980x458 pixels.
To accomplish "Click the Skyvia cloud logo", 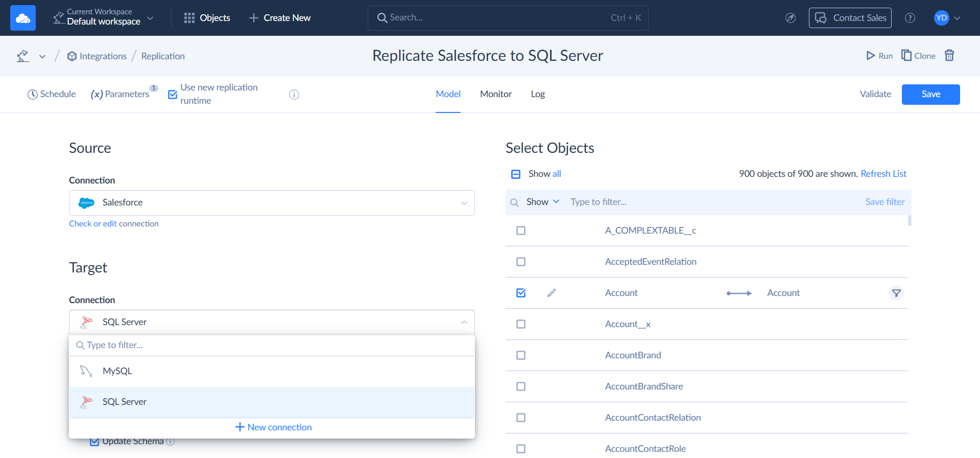I will coord(23,18).
